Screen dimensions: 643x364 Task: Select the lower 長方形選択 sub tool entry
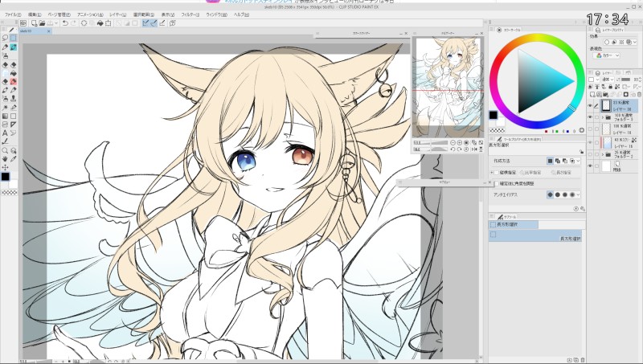pos(535,235)
